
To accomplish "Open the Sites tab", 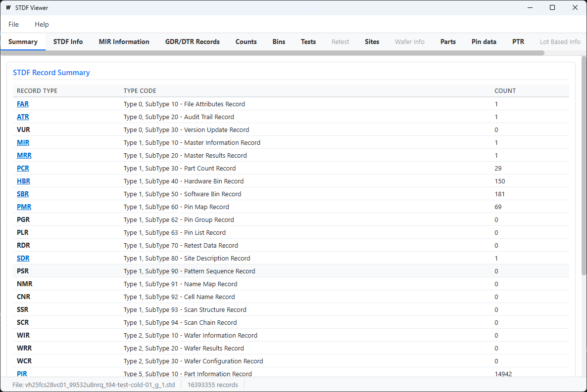I will click(372, 42).
